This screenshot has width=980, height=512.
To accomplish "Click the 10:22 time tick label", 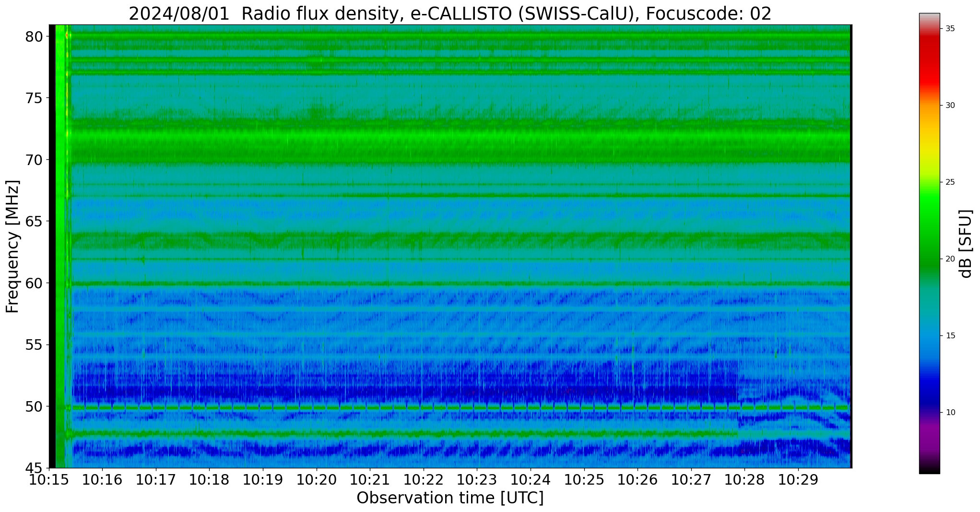I will point(423,480).
